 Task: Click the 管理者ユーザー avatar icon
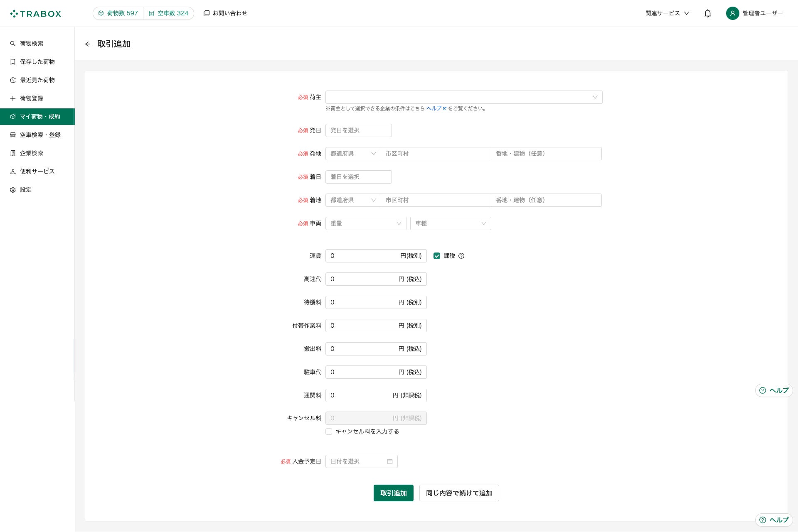pos(732,13)
